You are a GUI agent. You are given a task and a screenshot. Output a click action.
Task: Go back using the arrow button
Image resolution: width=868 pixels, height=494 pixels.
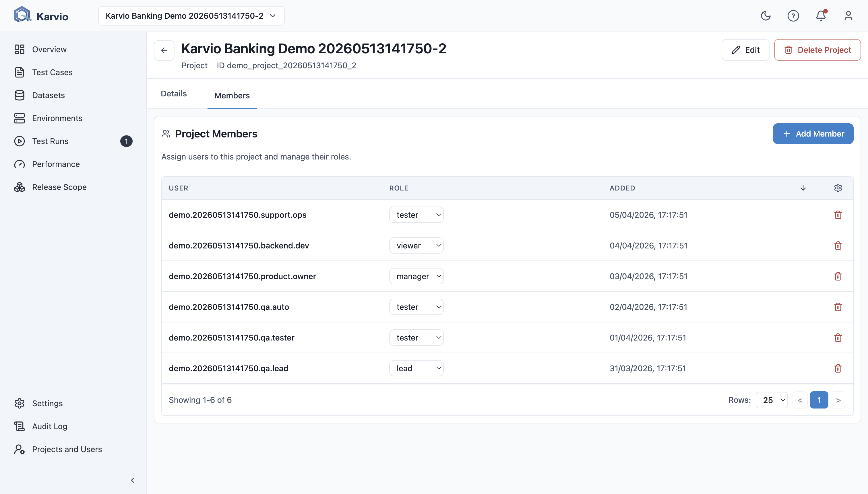[164, 50]
